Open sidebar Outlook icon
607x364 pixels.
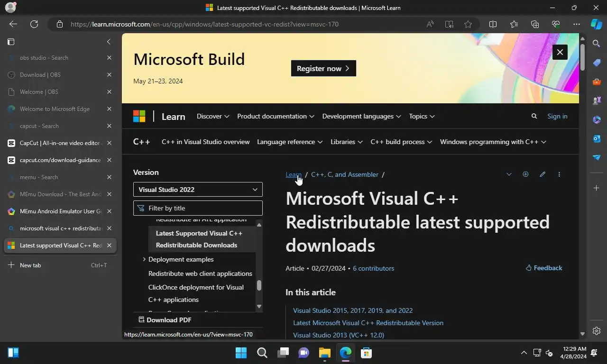(597, 138)
